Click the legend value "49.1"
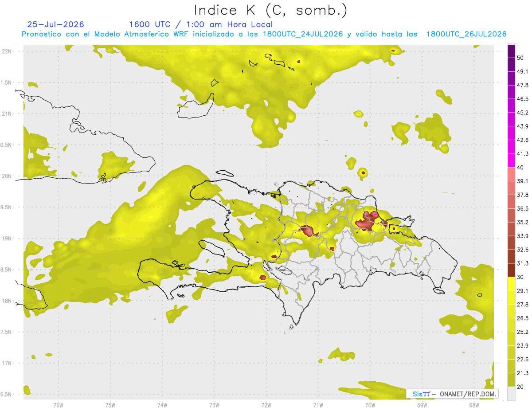 pyautogui.click(x=523, y=72)
